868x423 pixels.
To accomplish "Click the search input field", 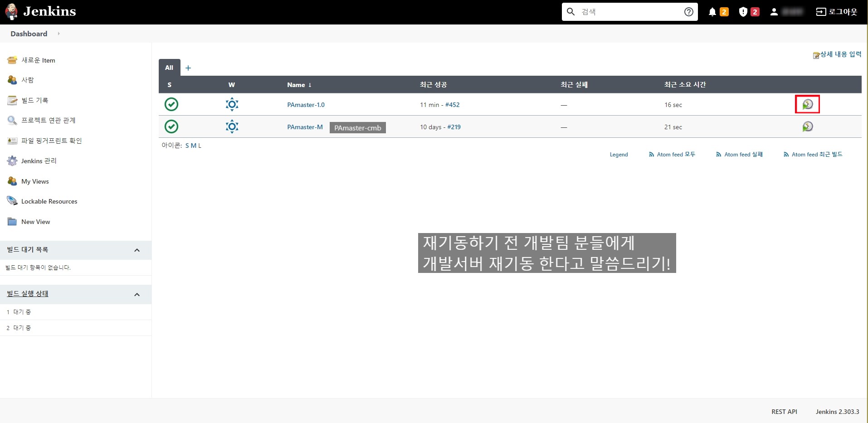I will coord(630,12).
